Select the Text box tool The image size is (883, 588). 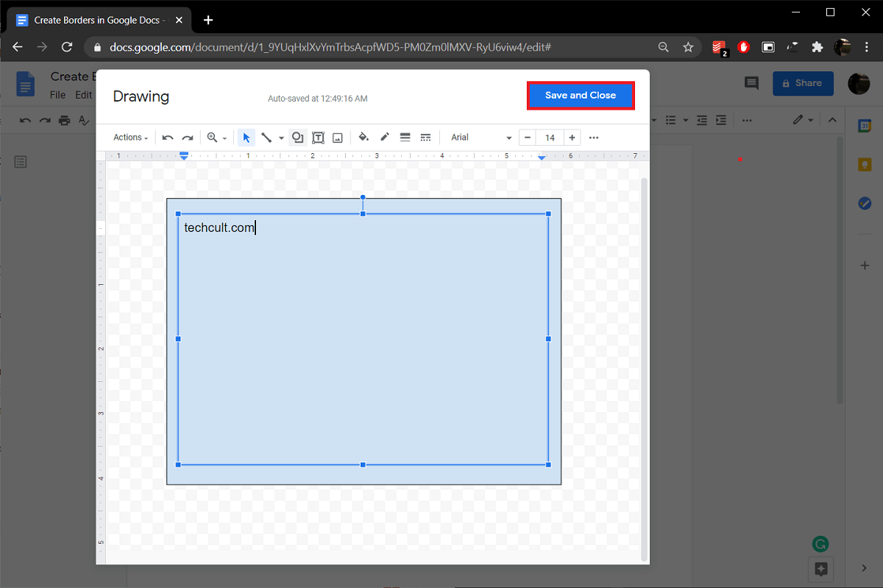[318, 138]
